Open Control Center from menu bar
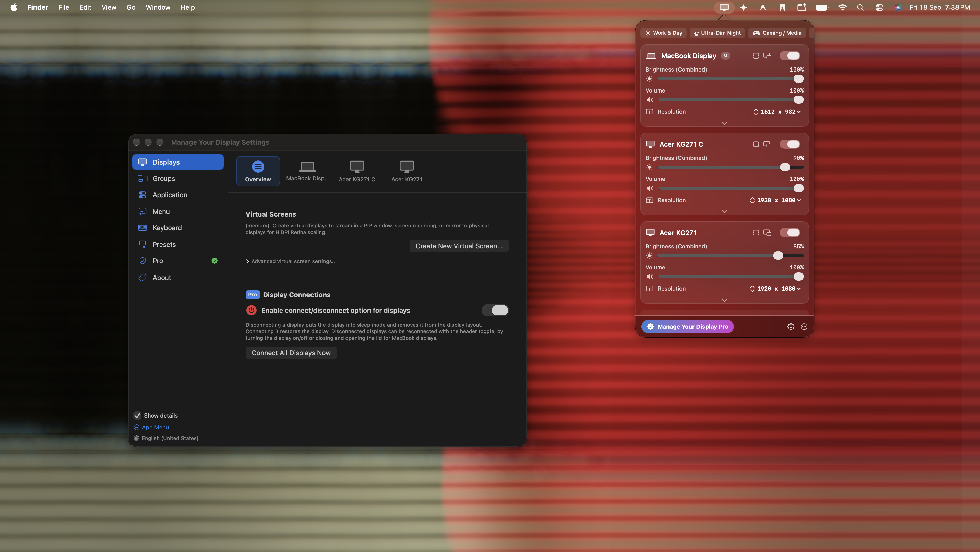 coord(879,7)
